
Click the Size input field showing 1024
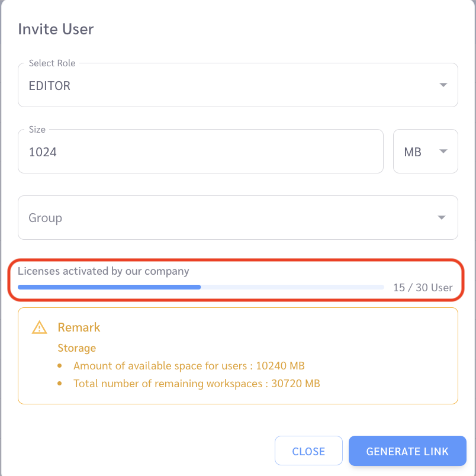tap(201, 152)
